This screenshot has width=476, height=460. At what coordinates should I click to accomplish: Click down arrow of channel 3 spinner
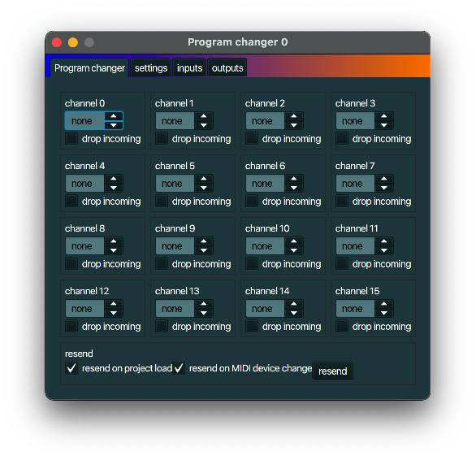[384, 125]
